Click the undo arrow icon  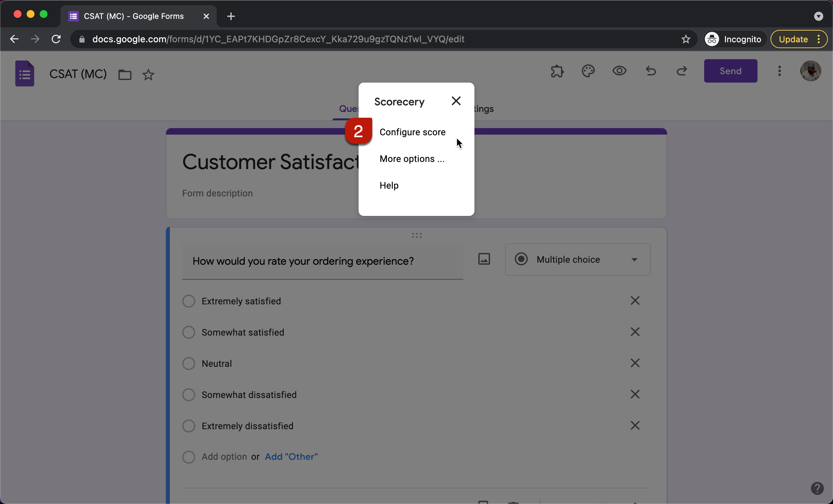pos(650,71)
